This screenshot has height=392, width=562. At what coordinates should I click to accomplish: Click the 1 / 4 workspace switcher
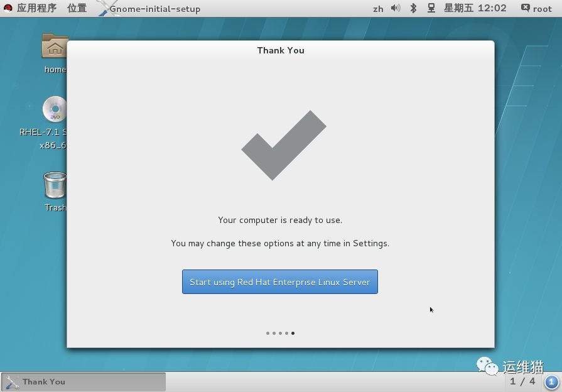(x=522, y=381)
